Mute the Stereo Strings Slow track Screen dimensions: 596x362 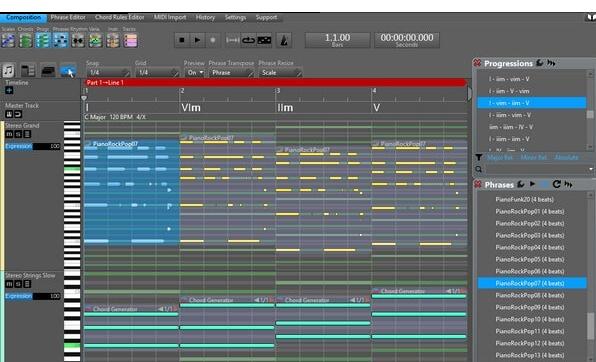[x=9, y=284]
